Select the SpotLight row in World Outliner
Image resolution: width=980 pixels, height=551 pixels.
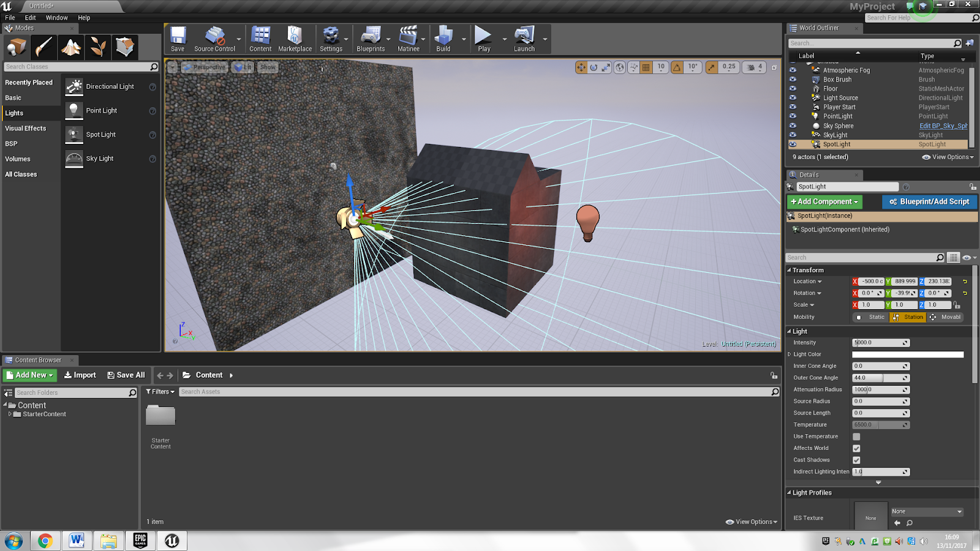click(x=878, y=144)
